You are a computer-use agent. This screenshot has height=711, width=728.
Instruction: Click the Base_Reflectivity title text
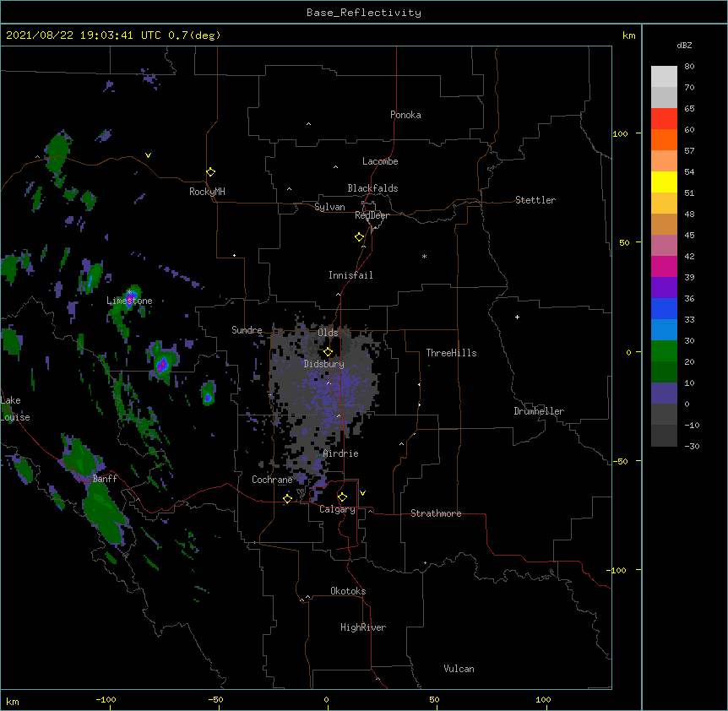pyautogui.click(x=364, y=13)
